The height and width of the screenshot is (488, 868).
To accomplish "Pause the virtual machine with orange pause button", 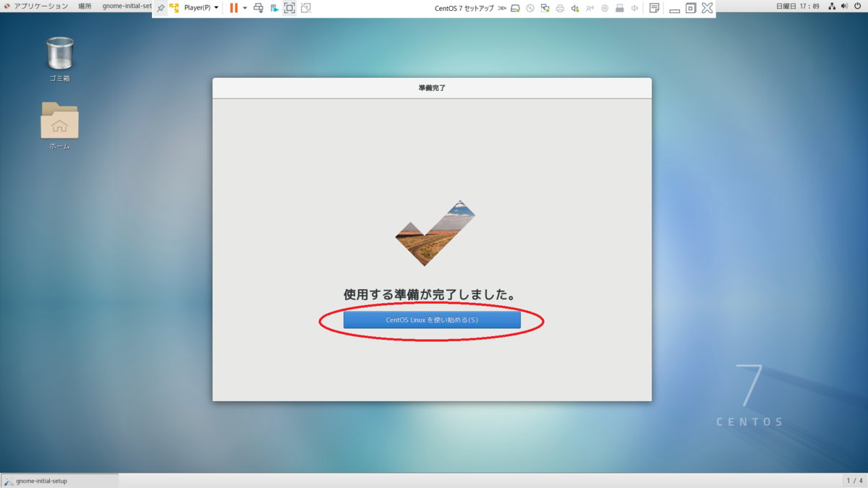I will [x=234, y=8].
